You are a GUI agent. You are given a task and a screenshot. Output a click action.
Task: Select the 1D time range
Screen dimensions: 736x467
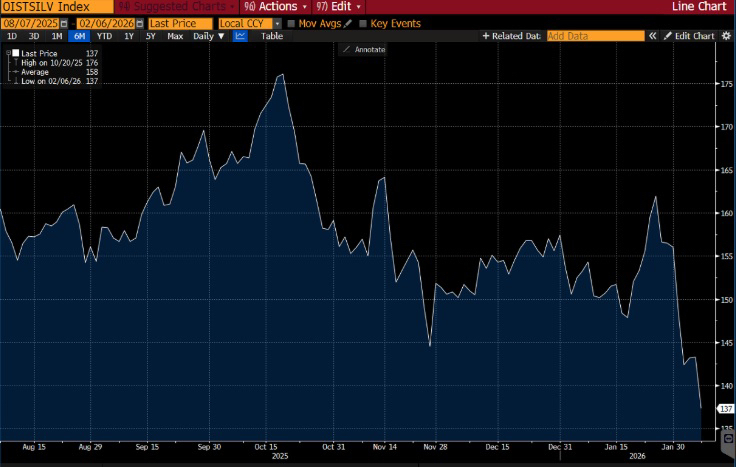pyautogui.click(x=12, y=36)
